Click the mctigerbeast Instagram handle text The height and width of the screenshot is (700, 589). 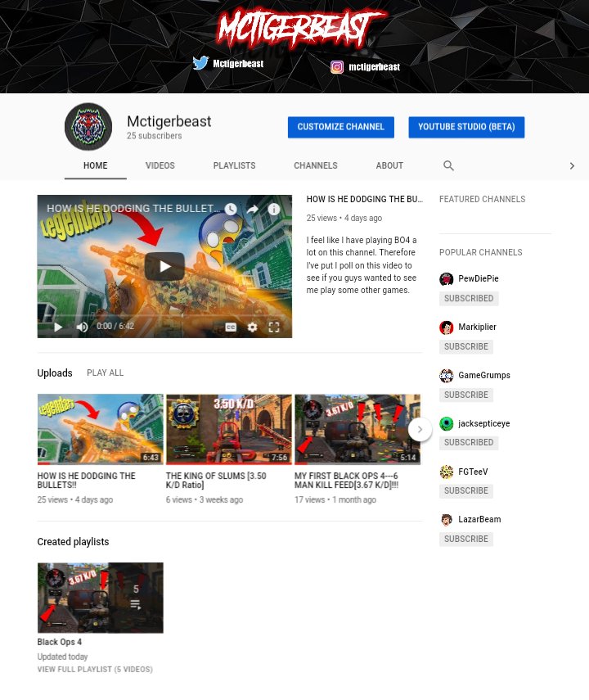374,67
